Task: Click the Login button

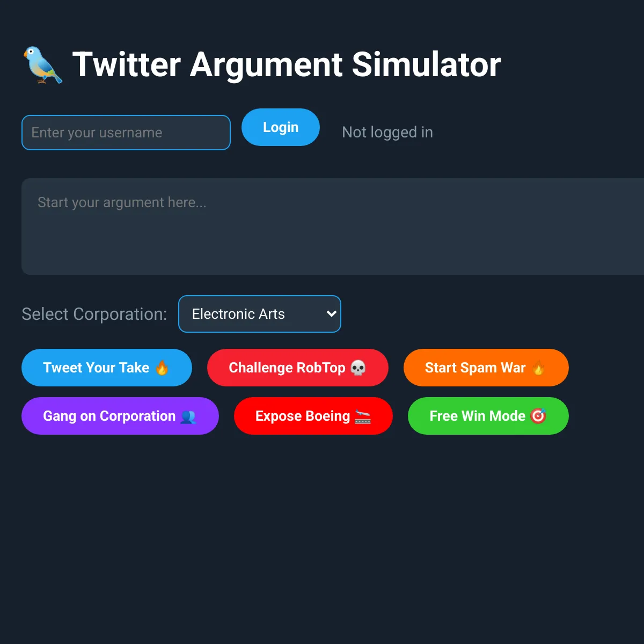Action: tap(281, 127)
